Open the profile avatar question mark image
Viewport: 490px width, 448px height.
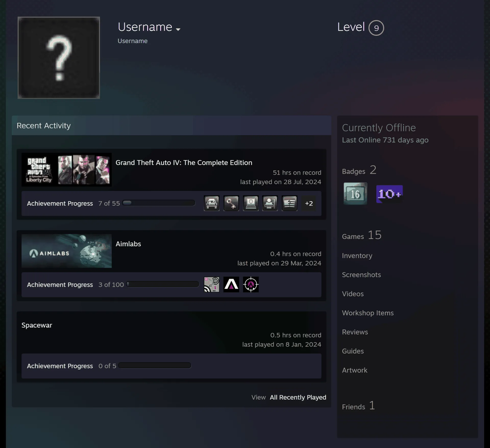click(59, 58)
